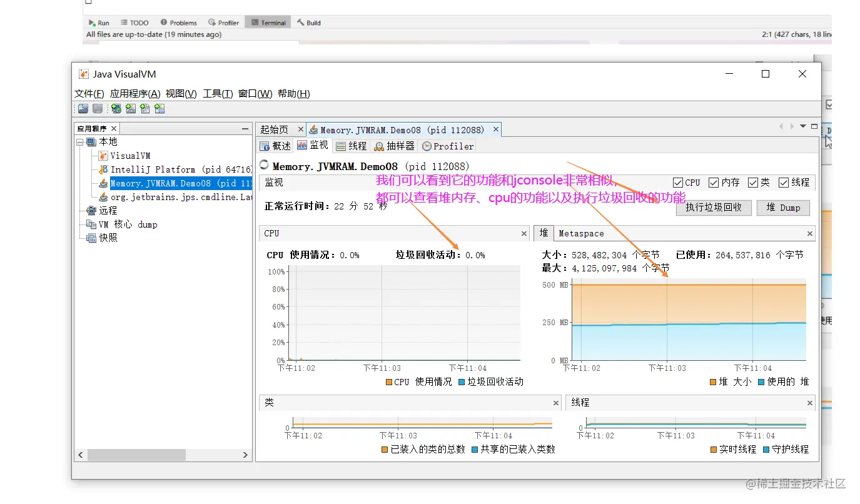This screenshot has height=504, width=860.
Task: Open the 视图(V) menu
Action: click(181, 94)
